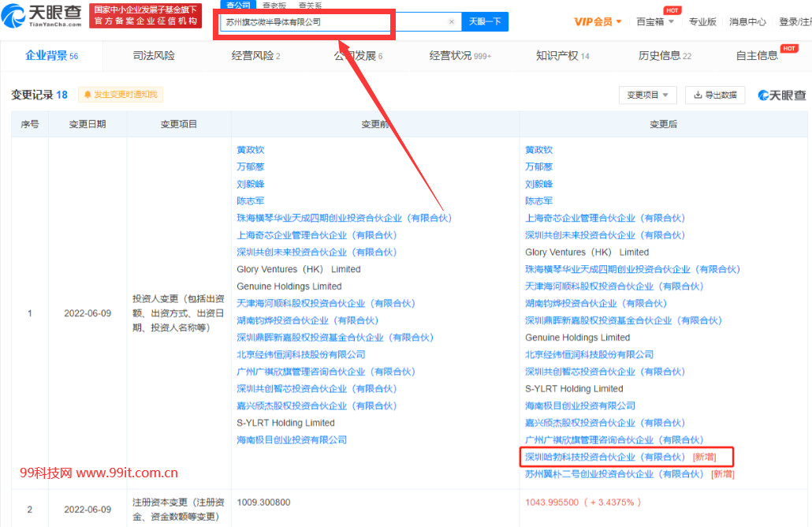Screen dimensions: 812x527
Task: Click 刘毅峰 in the 变更前 column
Action: coord(250,184)
